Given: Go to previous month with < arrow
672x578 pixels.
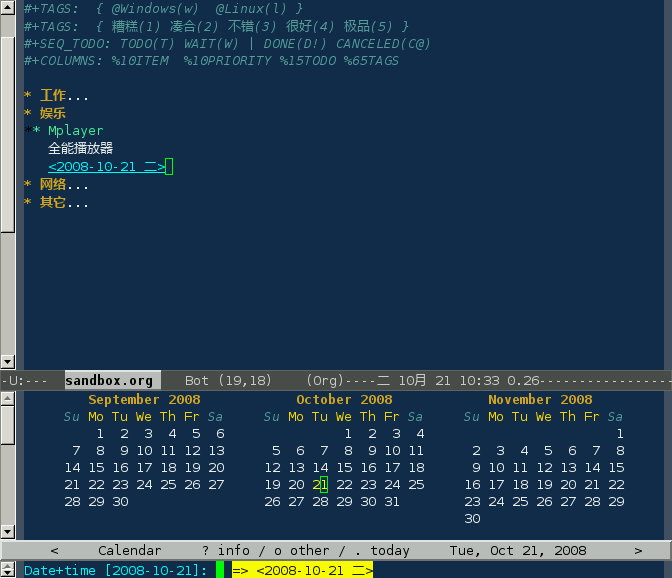Looking at the screenshot, I should 54,551.
